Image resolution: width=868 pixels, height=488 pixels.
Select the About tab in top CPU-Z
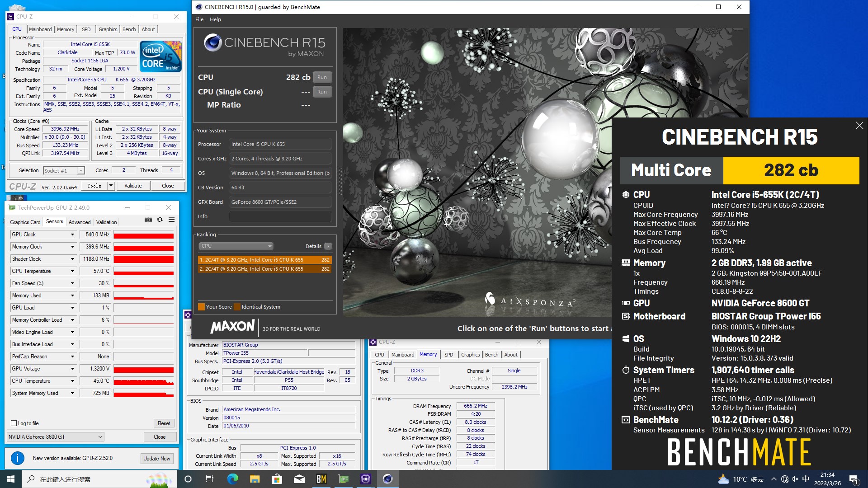pyautogui.click(x=148, y=29)
